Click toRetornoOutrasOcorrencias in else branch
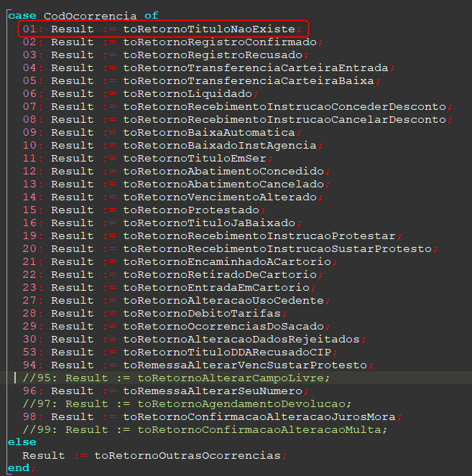472x476 pixels. (x=188, y=455)
